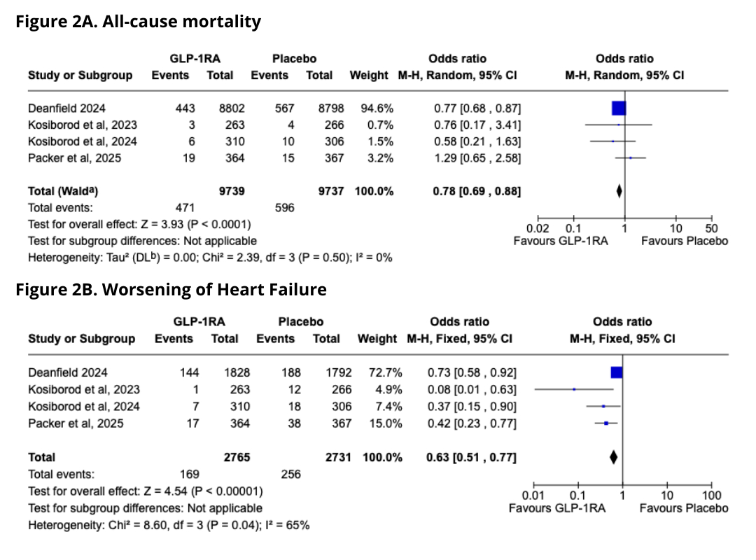Click the black diamond marker in Figure 2B
Screen dimensions: 756x560
[614, 457]
